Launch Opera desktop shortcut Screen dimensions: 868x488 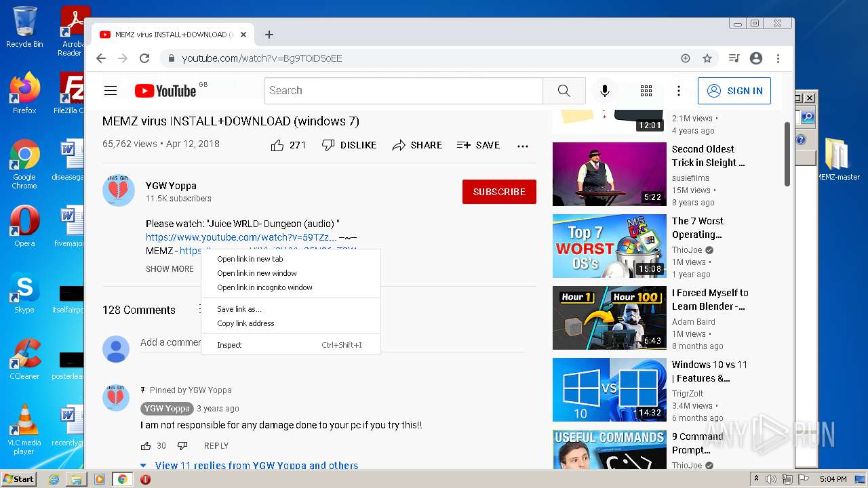pyautogui.click(x=24, y=226)
